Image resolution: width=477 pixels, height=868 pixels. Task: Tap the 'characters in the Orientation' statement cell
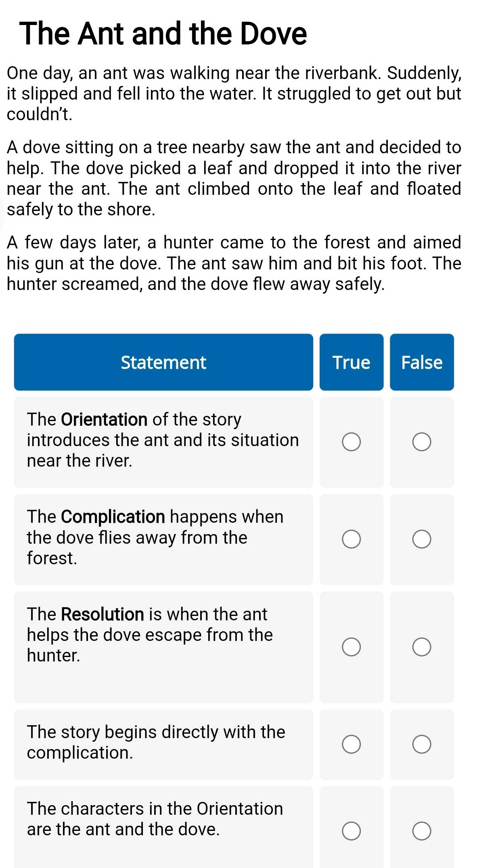tap(163, 827)
